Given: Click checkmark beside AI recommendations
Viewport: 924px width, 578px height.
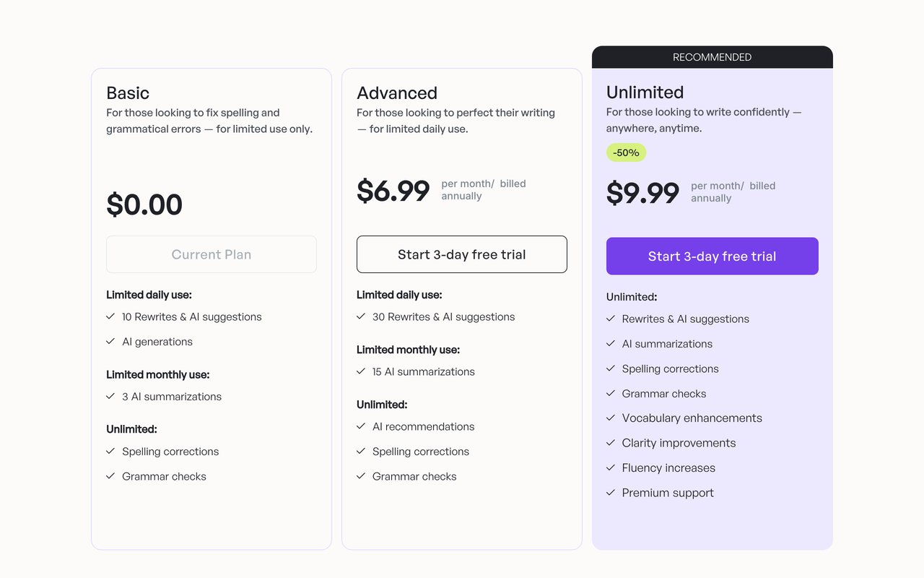Looking at the screenshot, I should click(361, 426).
